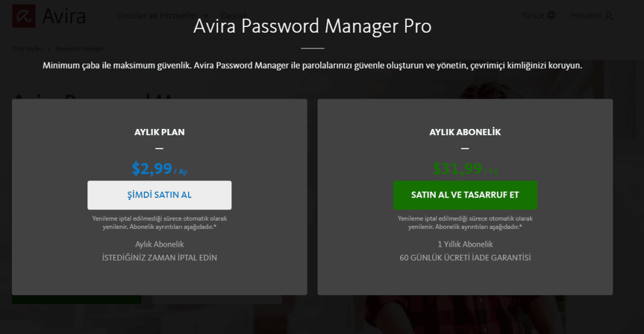Open the Hesabım account menu
Image resolution: width=644 pixels, height=334 pixels.
click(586, 15)
